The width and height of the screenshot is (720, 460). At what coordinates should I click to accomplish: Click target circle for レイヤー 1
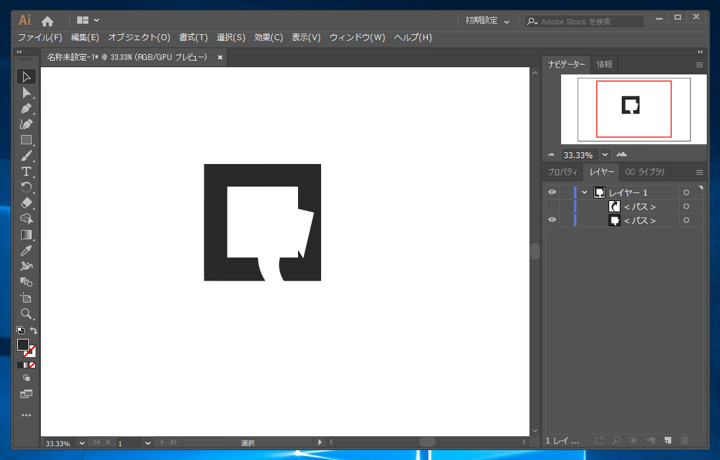(686, 193)
